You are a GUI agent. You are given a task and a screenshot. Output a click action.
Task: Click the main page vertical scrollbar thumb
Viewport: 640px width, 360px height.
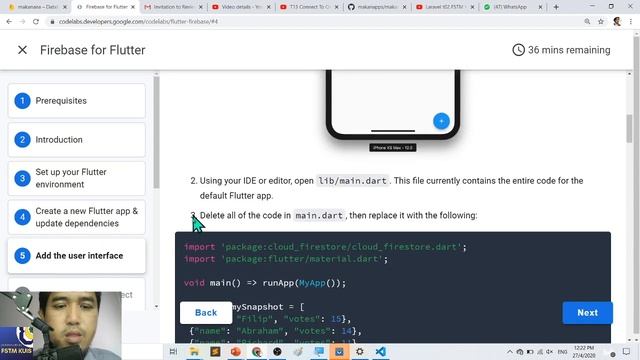coord(629,129)
